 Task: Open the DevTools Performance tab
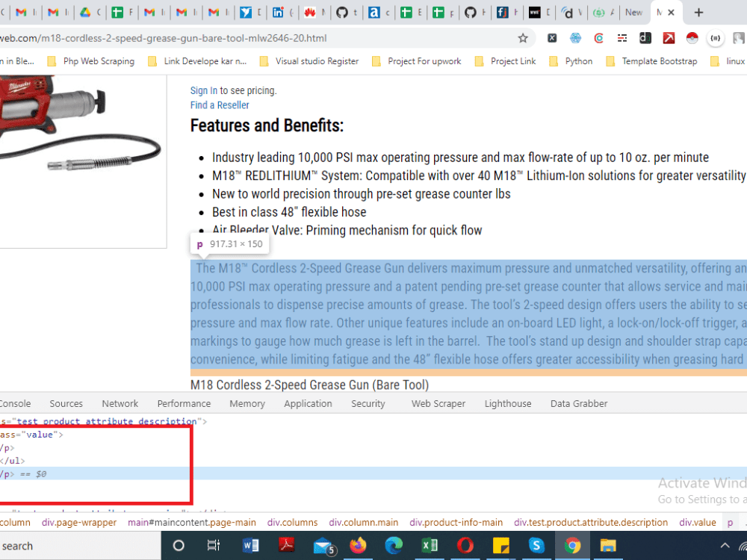coord(184,403)
